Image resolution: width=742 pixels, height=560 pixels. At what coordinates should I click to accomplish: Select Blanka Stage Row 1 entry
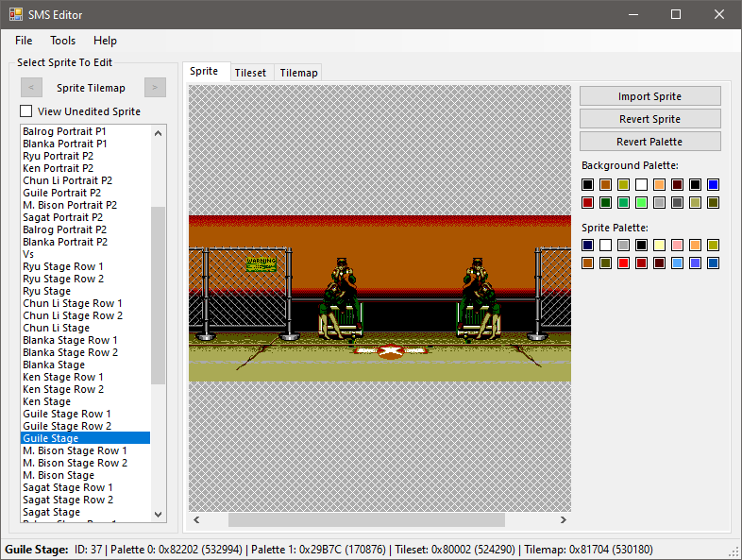tap(86, 340)
